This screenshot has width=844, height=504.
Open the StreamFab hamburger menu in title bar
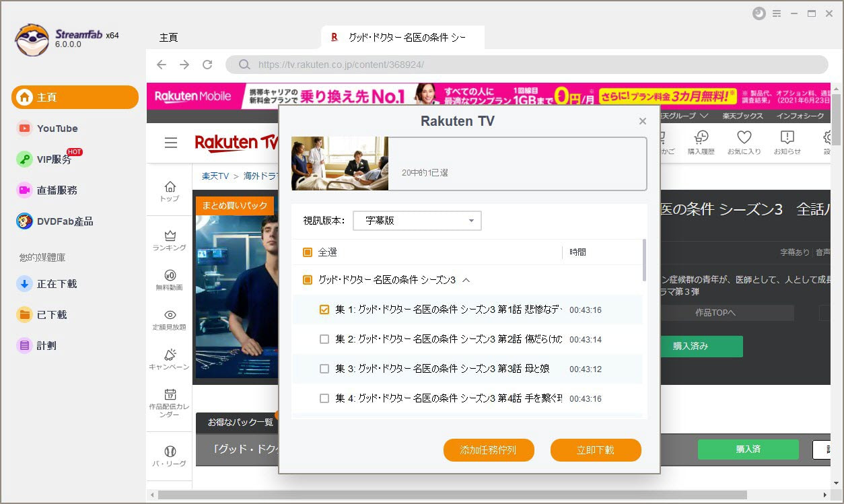tap(777, 13)
